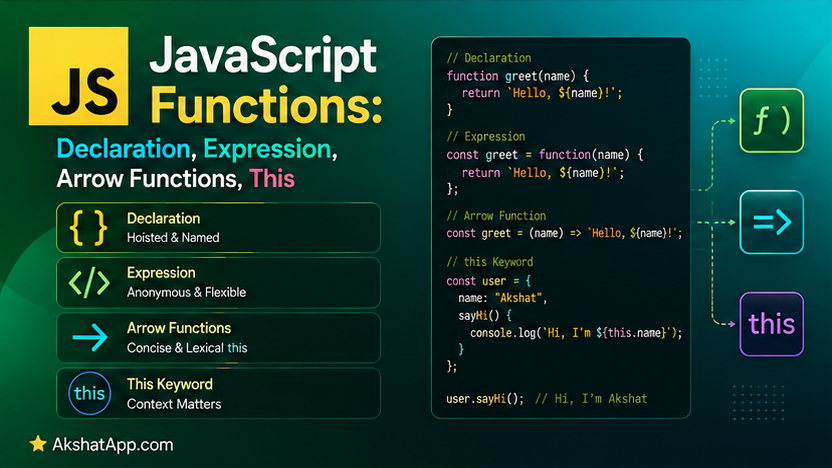
Task: Click the '// Declaration' code comment
Action: point(489,58)
